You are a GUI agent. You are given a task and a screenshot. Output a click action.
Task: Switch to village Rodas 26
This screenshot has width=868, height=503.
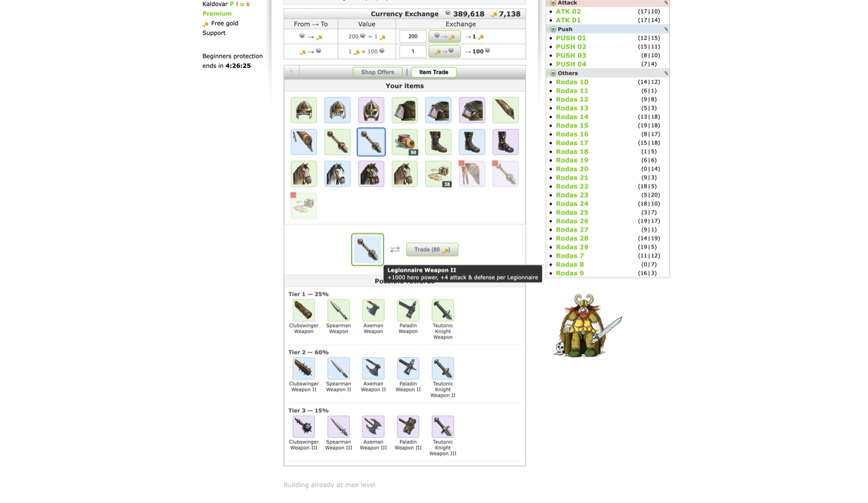572,221
